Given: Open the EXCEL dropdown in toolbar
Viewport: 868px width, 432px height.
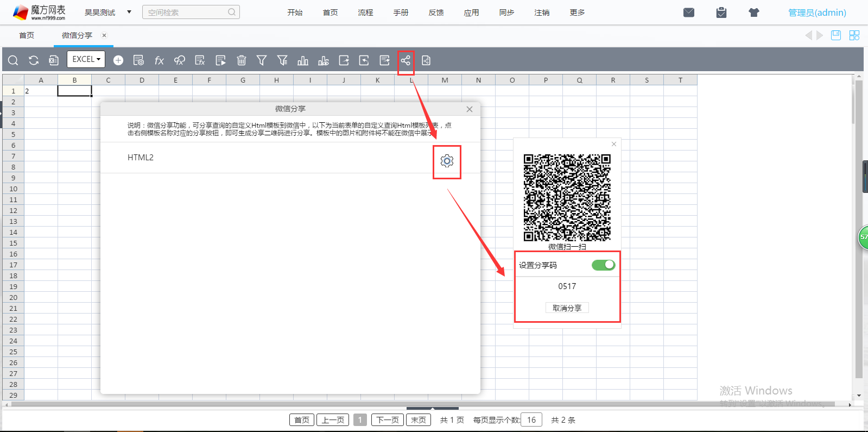Looking at the screenshot, I should tap(86, 59).
